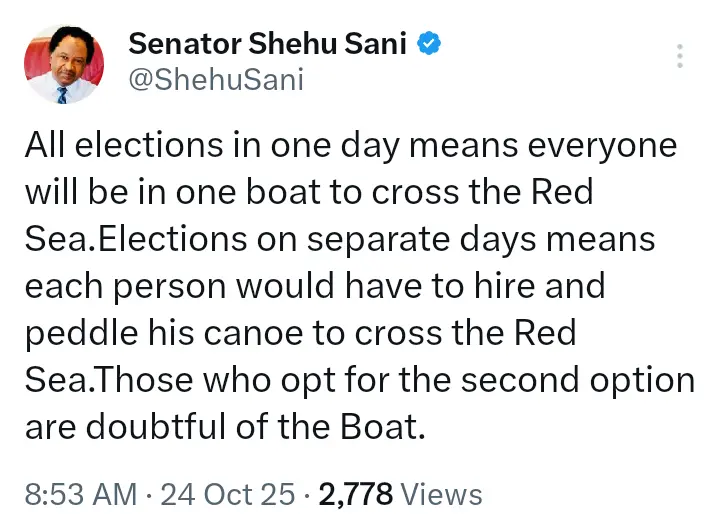This screenshot has height=514, width=720.
Task: Click the 8:53 AM timestamp
Action: (80, 493)
